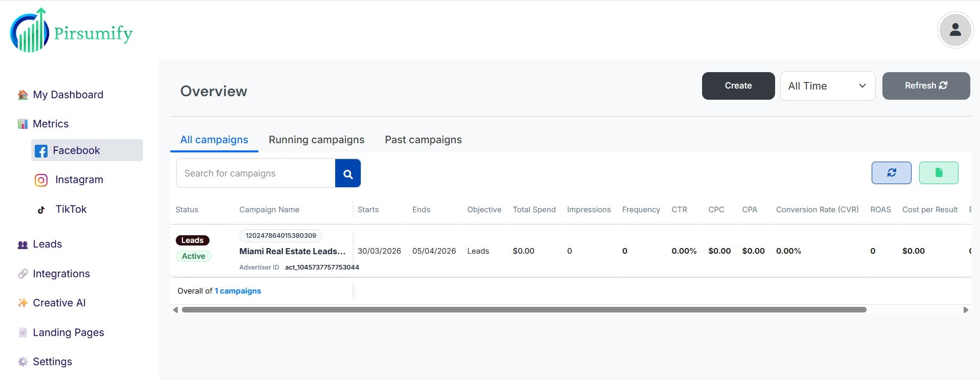The height and width of the screenshot is (380, 980).
Task: Click the end date 05/04/2026
Action: (434, 251)
